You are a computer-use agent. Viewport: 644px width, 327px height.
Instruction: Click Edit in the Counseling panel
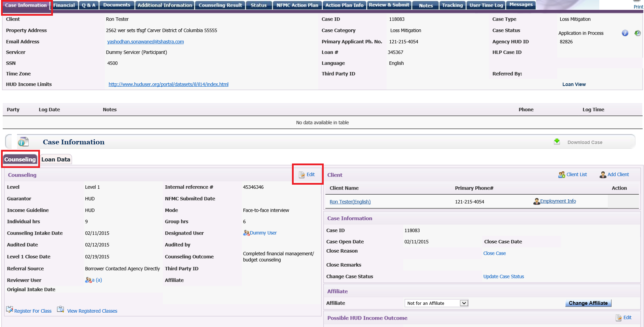pyautogui.click(x=310, y=174)
